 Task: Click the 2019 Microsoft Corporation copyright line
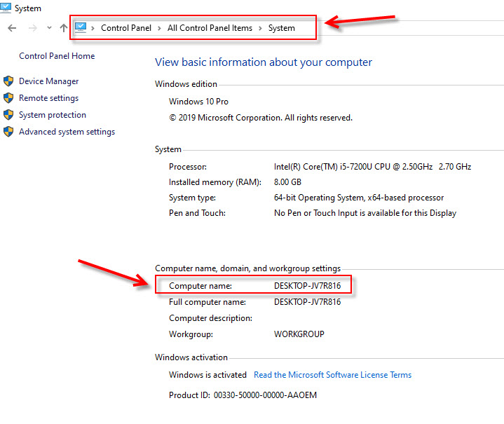(x=261, y=118)
